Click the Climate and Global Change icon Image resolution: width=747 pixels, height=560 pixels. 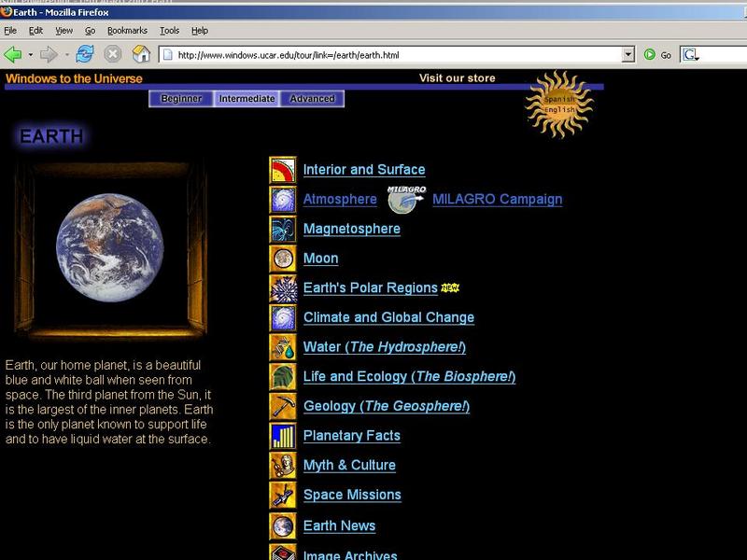click(x=283, y=317)
